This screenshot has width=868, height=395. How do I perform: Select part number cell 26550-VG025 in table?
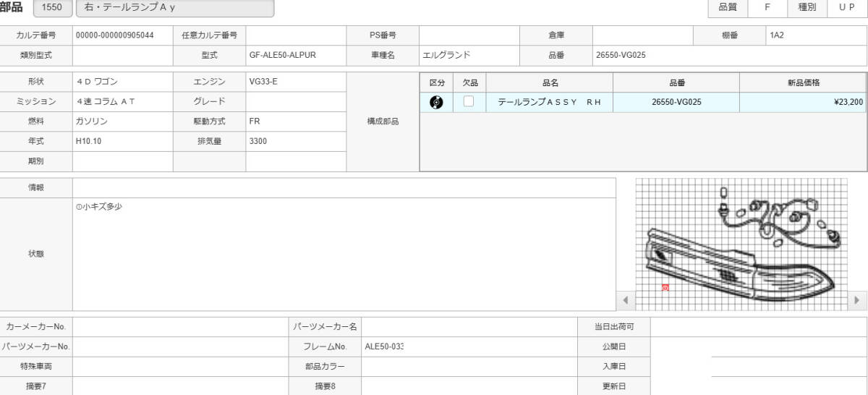[676, 103]
